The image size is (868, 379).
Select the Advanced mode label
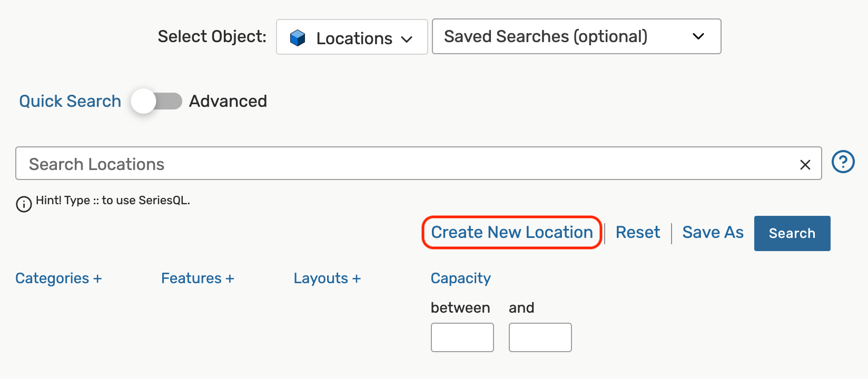pyautogui.click(x=228, y=101)
